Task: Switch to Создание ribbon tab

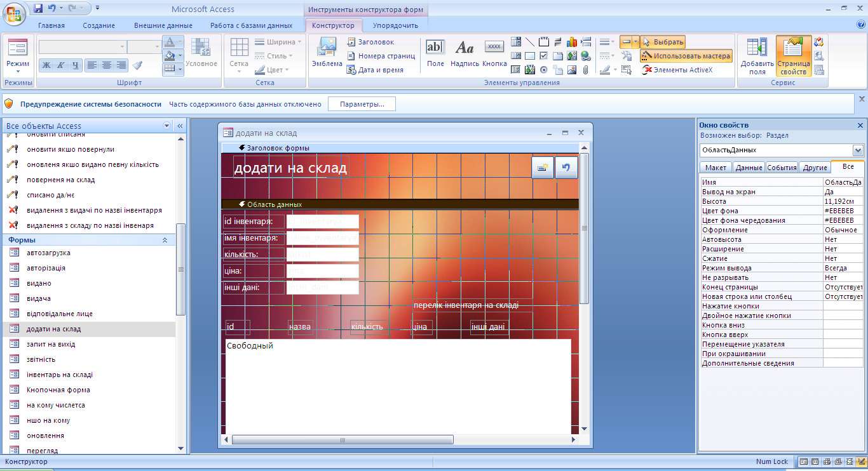Action: [98, 25]
